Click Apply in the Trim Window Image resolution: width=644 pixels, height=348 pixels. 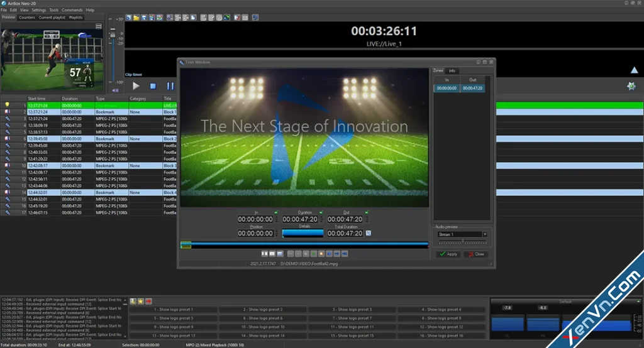coord(448,254)
